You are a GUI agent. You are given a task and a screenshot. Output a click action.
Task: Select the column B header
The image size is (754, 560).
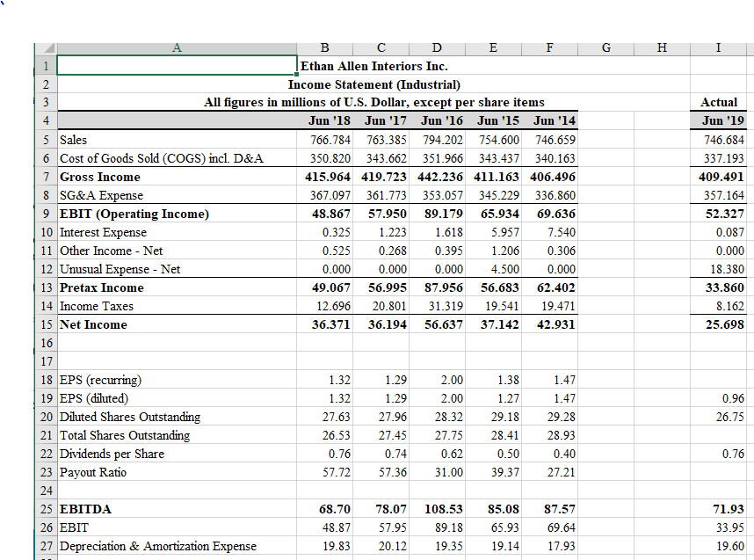[324, 48]
